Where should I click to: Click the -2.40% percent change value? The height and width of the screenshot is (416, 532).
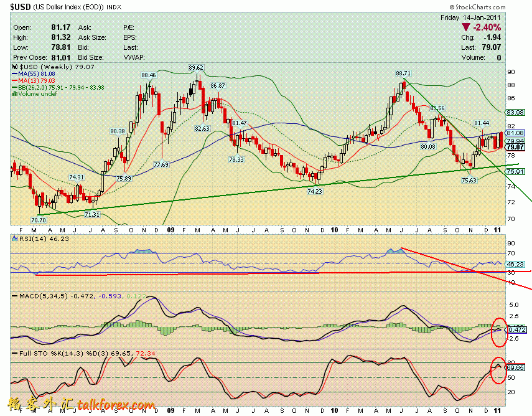click(487, 27)
